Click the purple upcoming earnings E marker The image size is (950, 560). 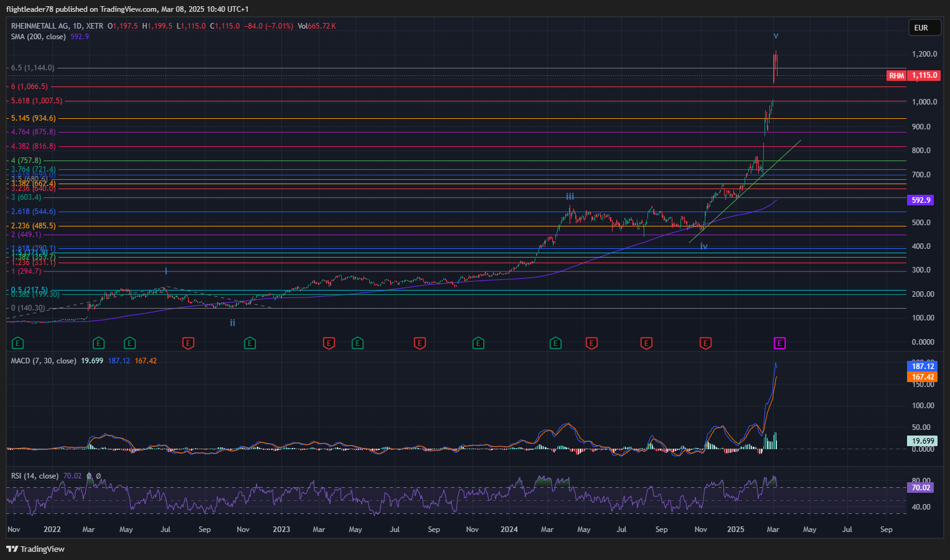point(779,343)
